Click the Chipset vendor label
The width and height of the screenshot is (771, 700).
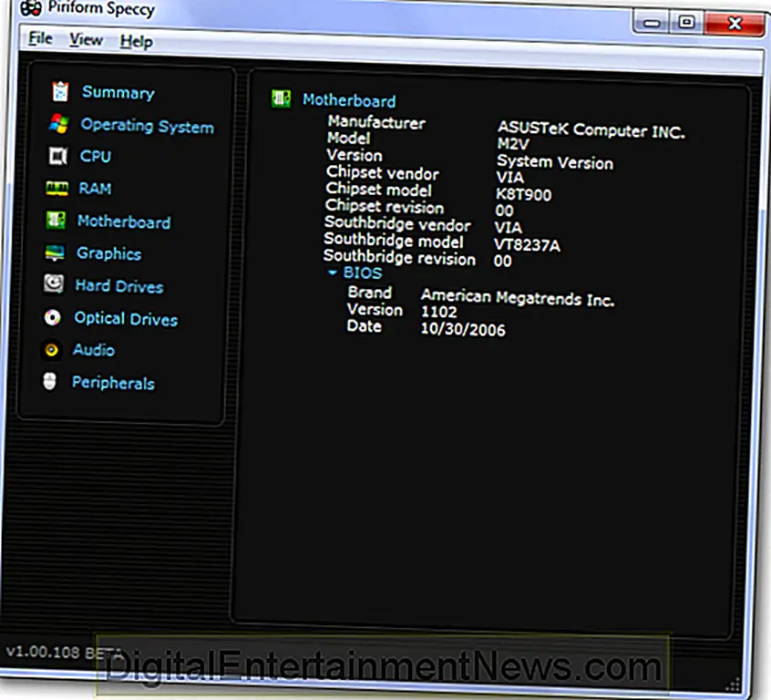coord(383,172)
